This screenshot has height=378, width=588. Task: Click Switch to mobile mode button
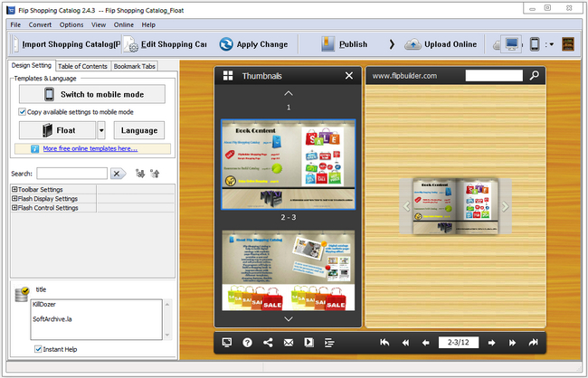click(91, 94)
